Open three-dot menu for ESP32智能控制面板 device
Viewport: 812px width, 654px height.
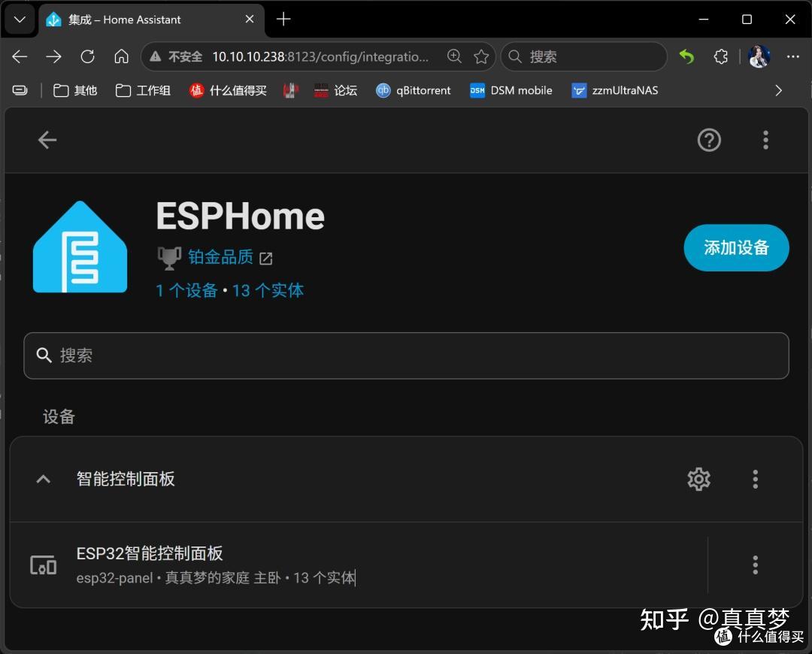pyautogui.click(x=755, y=565)
